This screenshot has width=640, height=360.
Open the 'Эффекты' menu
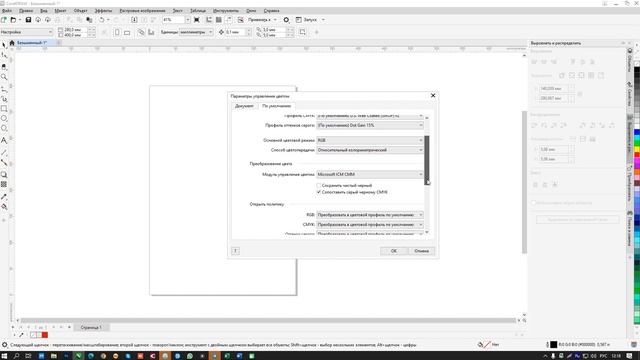tap(103, 11)
